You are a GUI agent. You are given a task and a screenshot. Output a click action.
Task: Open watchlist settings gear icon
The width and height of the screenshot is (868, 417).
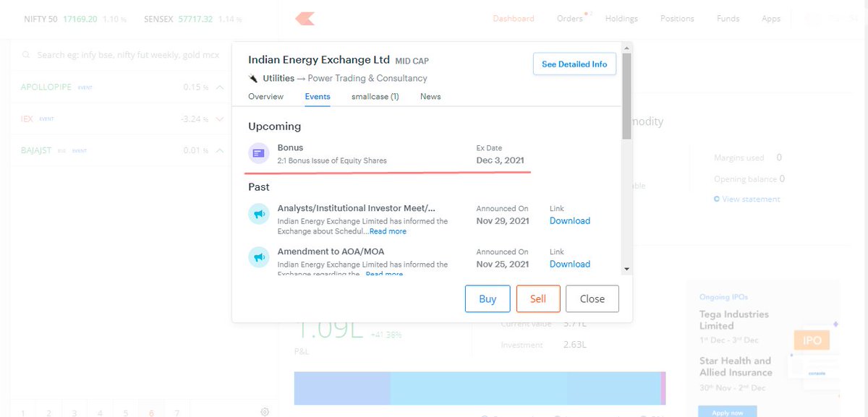pos(265,412)
